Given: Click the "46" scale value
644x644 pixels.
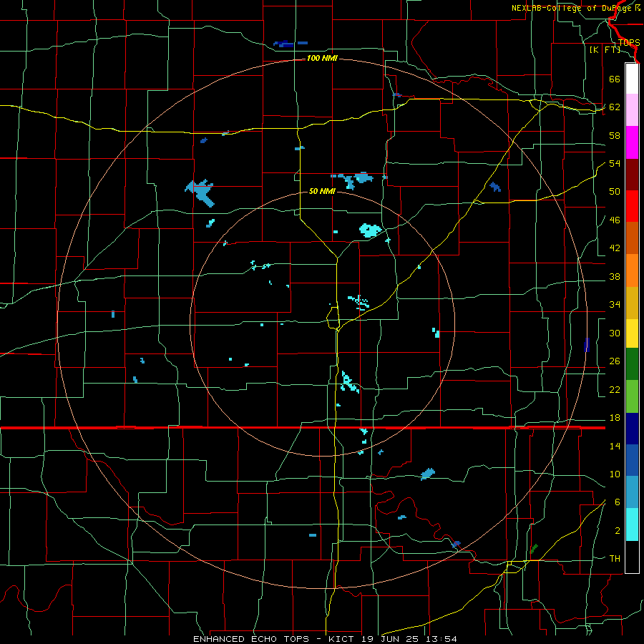Looking at the screenshot, I should tap(615, 220).
